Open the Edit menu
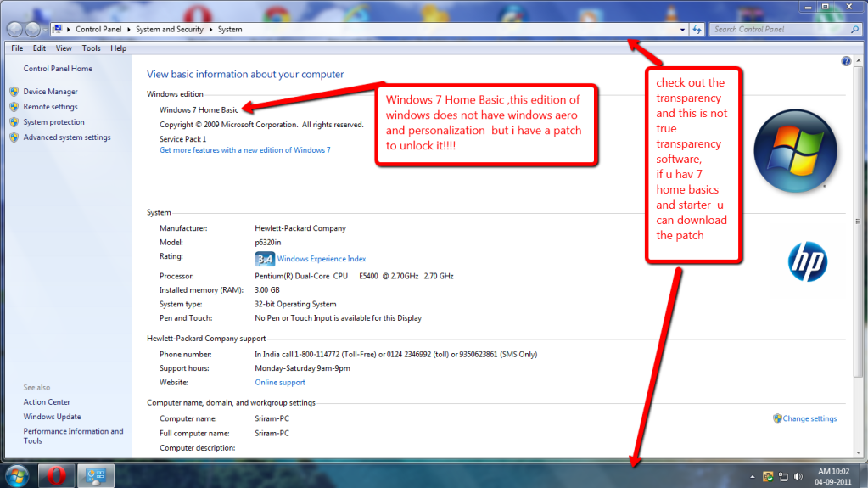 pos(39,48)
